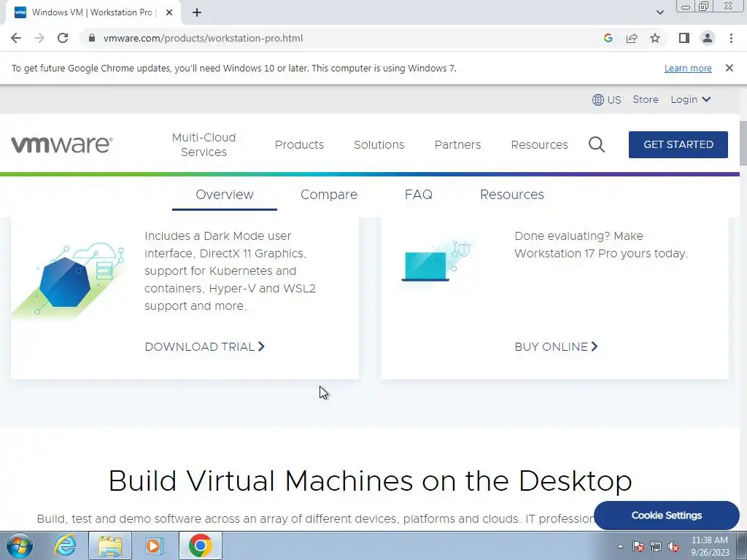The height and width of the screenshot is (560, 747).
Task: Click the taskbar clock showing 11:38 AM
Action: [x=710, y=546]
